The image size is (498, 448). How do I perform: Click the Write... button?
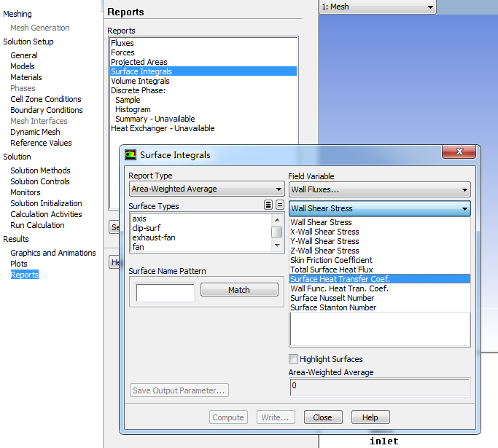tap(276, 417)
